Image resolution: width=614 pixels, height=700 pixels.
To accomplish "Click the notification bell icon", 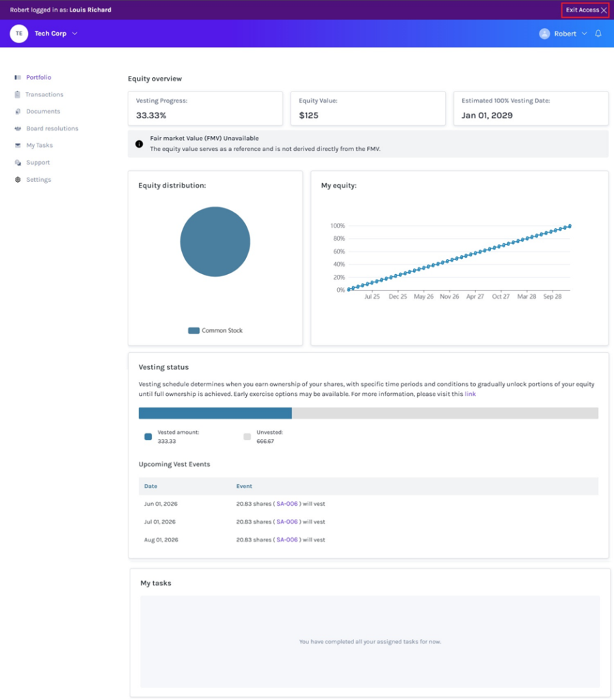I will point(598,33).
